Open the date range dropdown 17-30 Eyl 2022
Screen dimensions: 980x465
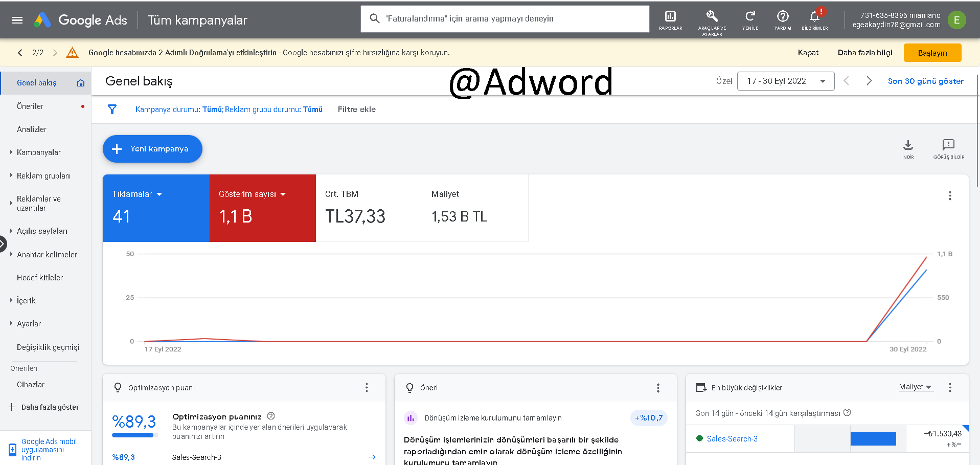786,81
